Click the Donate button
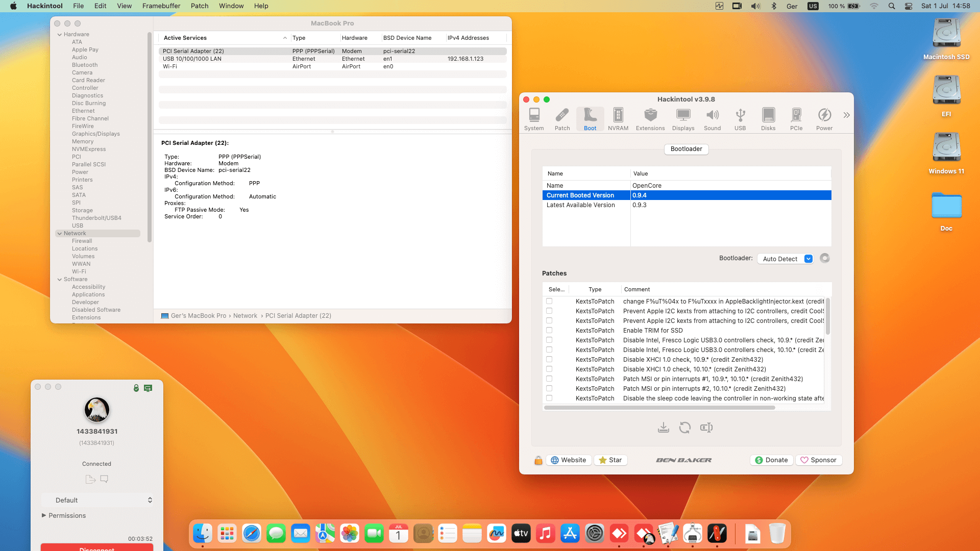The height and width of the screenshot is (551, 980). (771, 460)
